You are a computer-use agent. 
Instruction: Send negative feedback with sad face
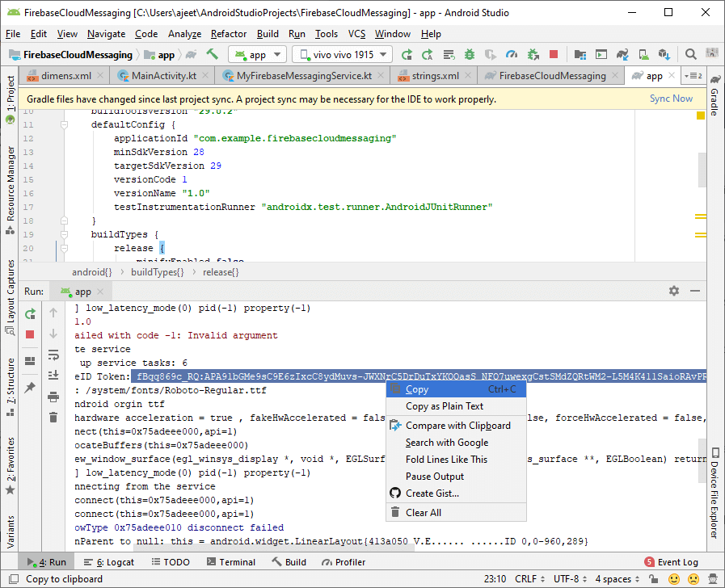point(693,579)
